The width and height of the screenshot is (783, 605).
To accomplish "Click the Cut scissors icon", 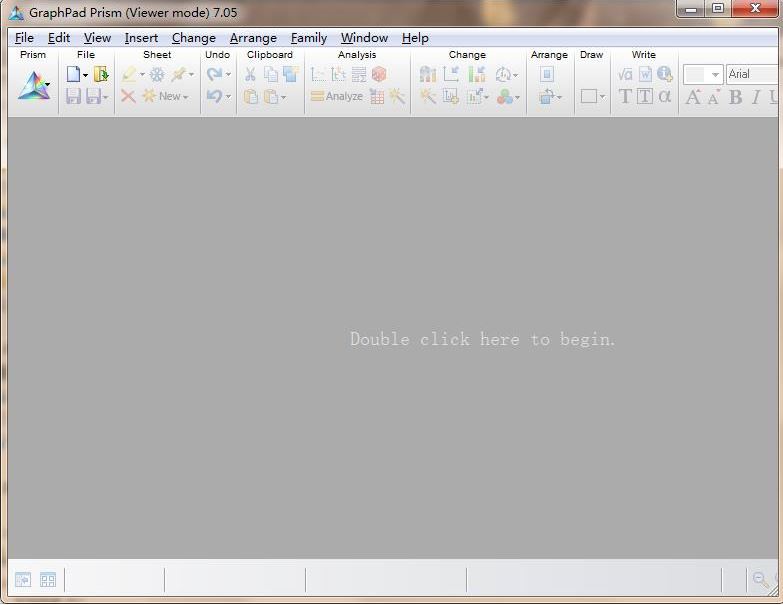I will click(x=250, y=74).
